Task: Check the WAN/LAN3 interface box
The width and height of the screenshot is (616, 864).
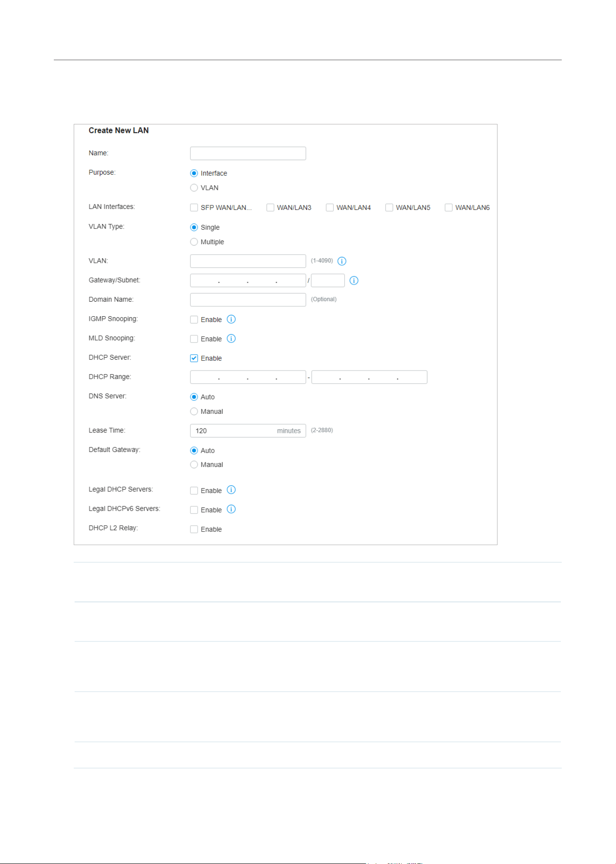Action: [270, 208]
